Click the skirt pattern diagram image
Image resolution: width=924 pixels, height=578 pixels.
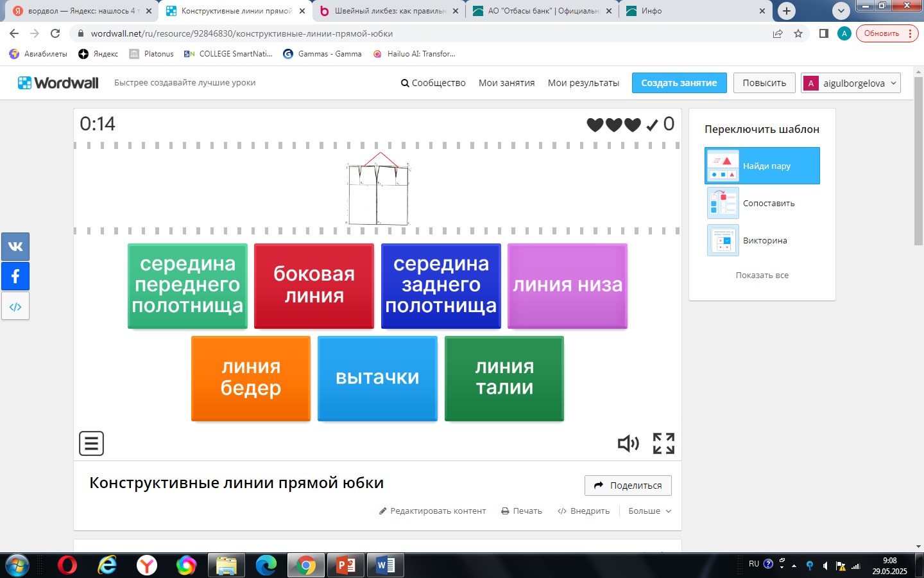tap(378, 189)
